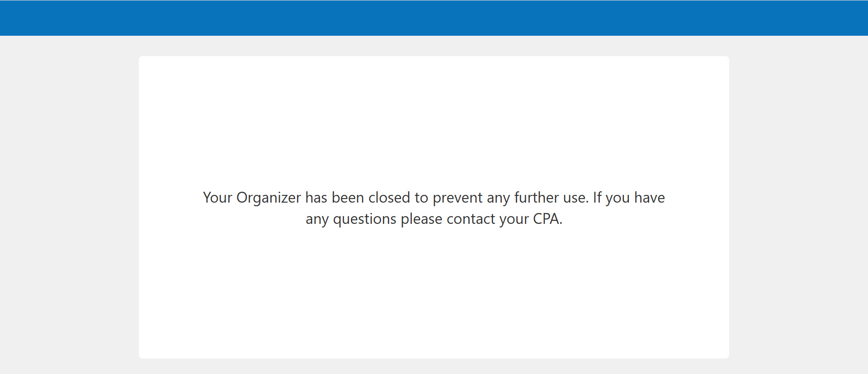Click the word "any" before "further"
868x374 pixels.
click(498, 198)
